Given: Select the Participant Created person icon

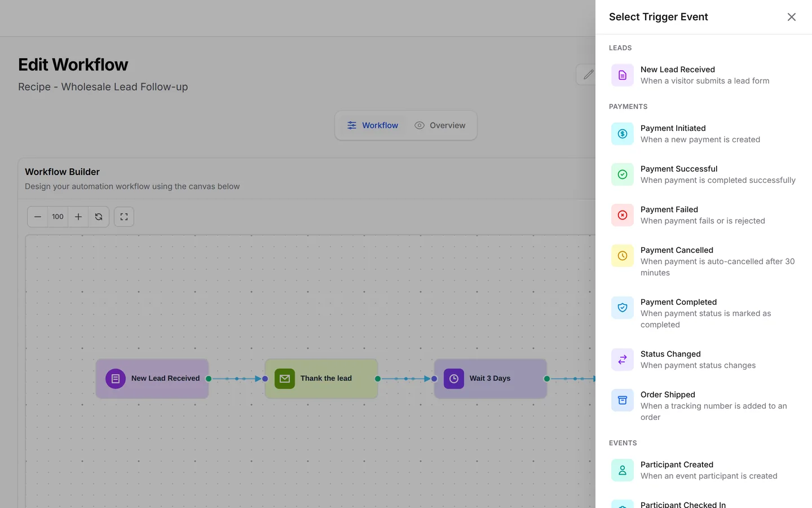Looking at the screenshot, I should tap(623, 470).
